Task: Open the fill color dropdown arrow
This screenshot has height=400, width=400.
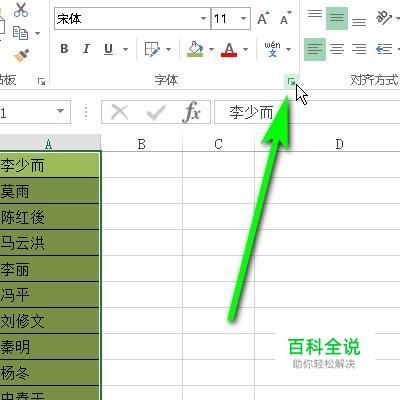Action: click(211, 50)
